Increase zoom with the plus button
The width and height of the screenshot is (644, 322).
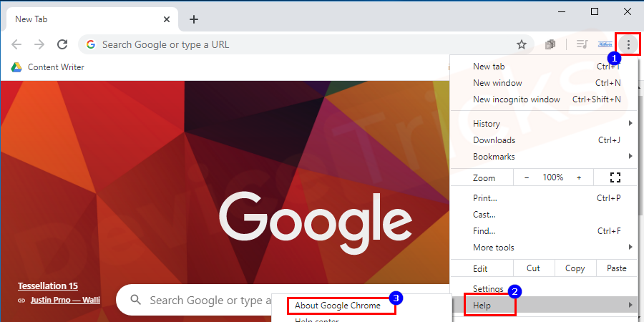pos(579,177)
